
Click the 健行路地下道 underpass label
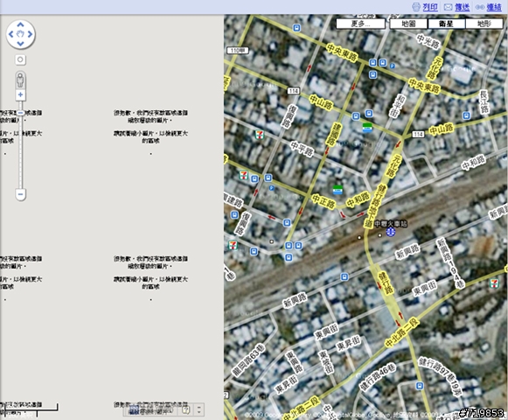375,206
